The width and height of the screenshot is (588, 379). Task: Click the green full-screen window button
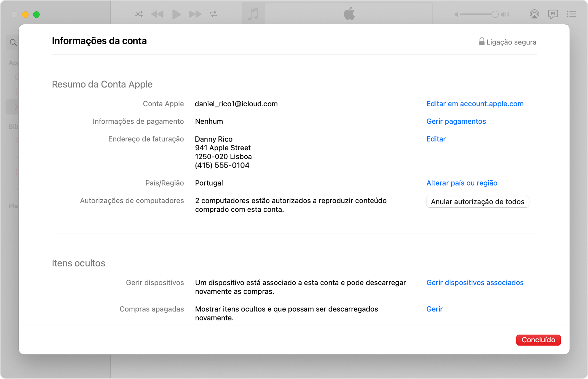(36, 14)
